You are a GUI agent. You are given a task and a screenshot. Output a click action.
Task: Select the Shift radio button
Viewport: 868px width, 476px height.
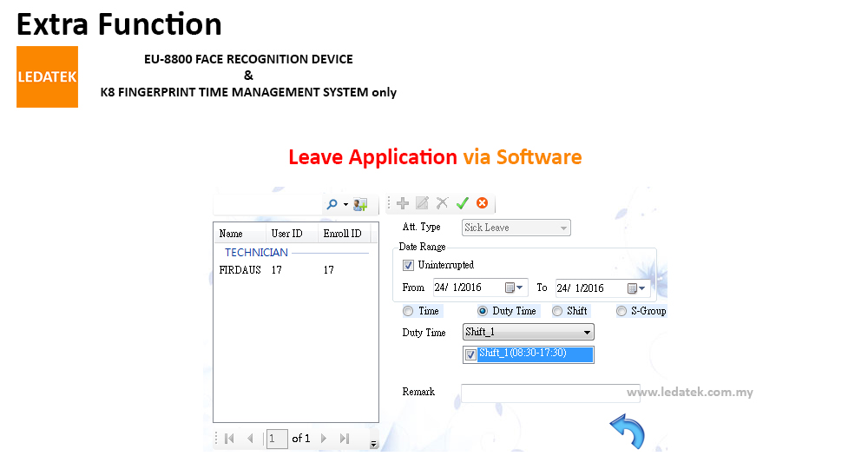pos(557,312)
